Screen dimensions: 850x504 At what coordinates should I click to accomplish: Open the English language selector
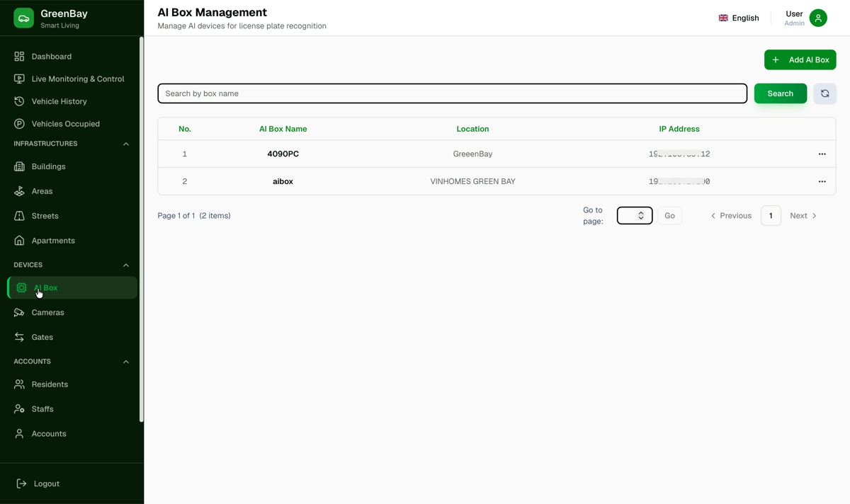point(739,18)
